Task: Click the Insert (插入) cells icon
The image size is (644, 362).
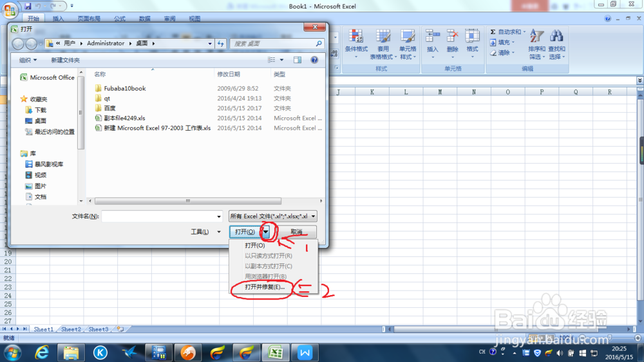Action: pyautogui.click(x=433, y=36)
